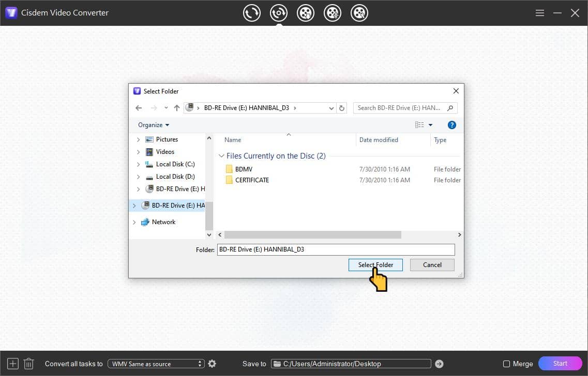Screen dimensions: 588x376
Task: Click the Help question mark icon
Action: click(451, 124)
